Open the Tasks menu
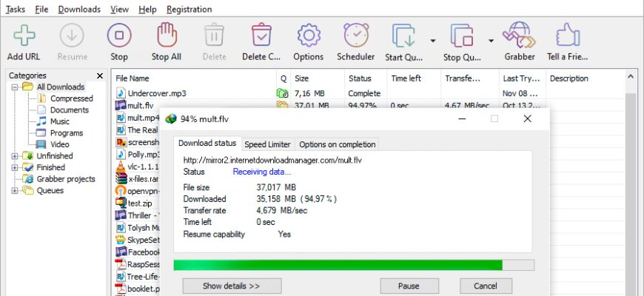644x296 pixels. (x=16, y=9)
